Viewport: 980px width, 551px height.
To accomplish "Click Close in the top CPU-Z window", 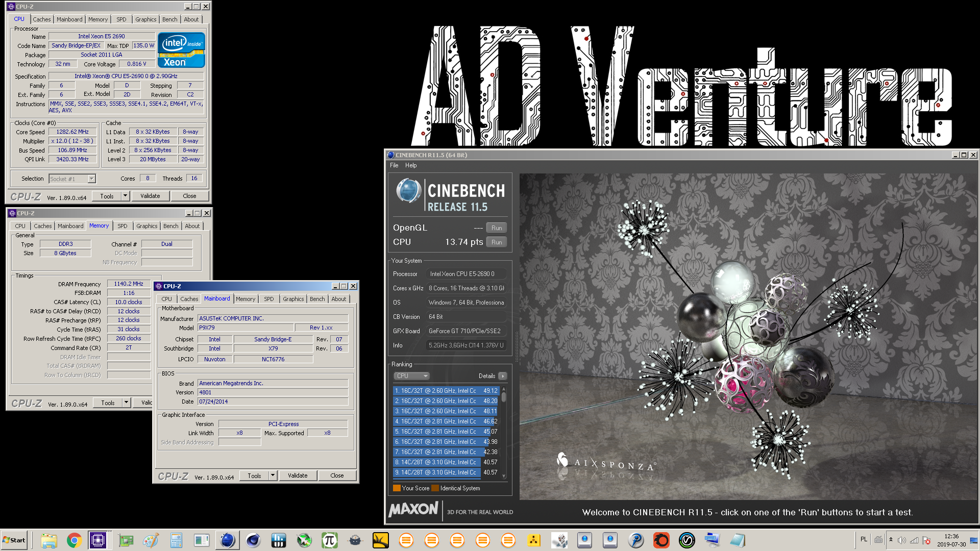I will click(x=189, y=196).
